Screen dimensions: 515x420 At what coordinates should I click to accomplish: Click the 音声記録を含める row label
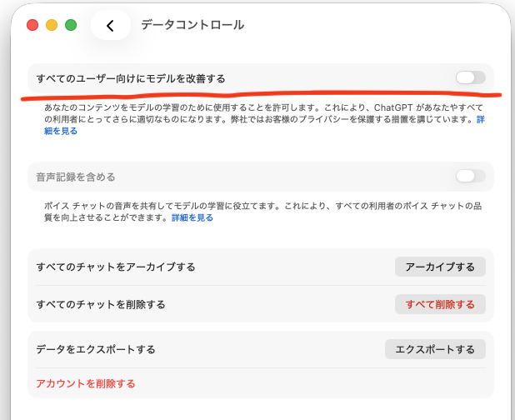pyautogui.click(x=76, y=177)
